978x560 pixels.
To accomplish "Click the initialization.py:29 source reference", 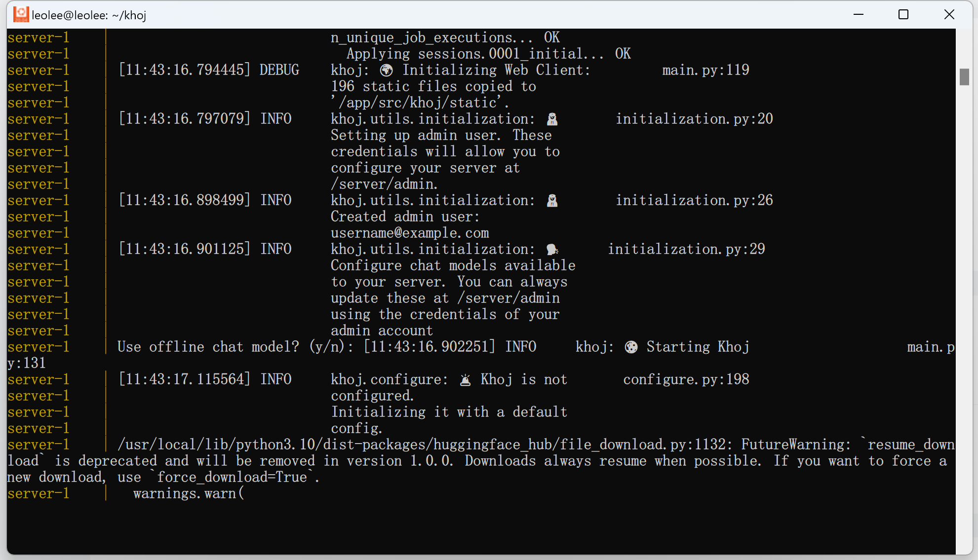I will [686, 249].
